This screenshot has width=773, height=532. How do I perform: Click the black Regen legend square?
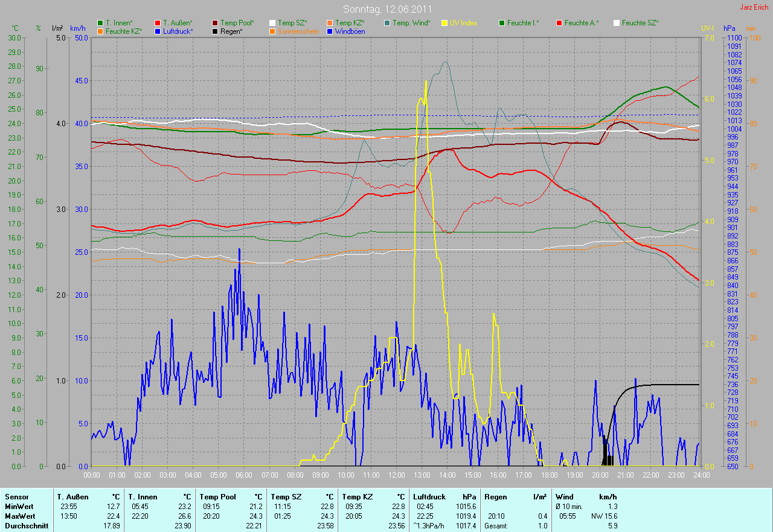coord(216,31)
